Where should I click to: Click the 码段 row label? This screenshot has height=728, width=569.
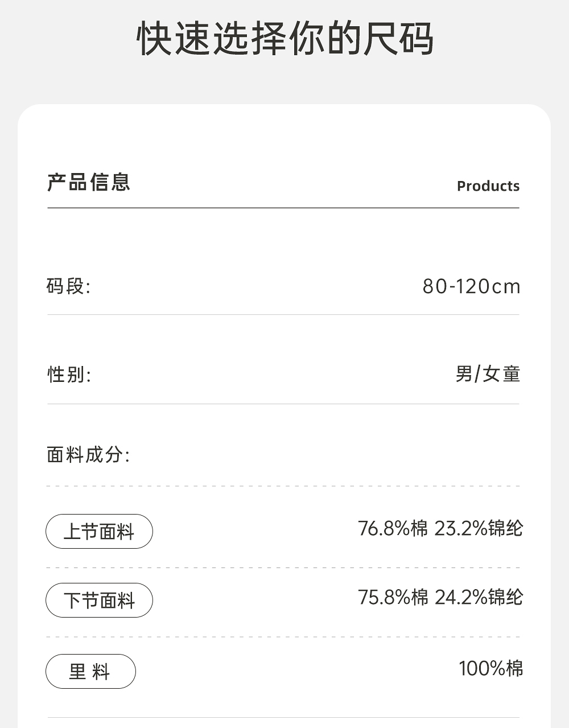tap(68, 286)
